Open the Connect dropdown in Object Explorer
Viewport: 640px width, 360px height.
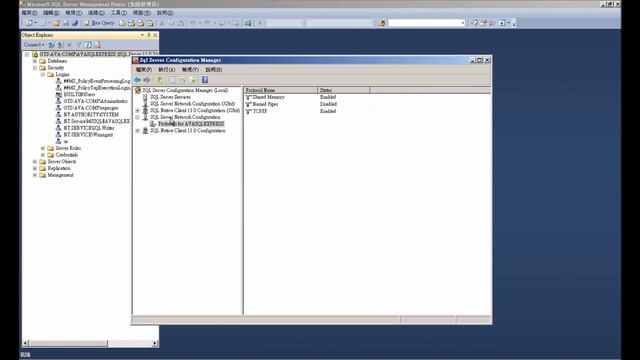pyautogui.click(x=34, y=45)
